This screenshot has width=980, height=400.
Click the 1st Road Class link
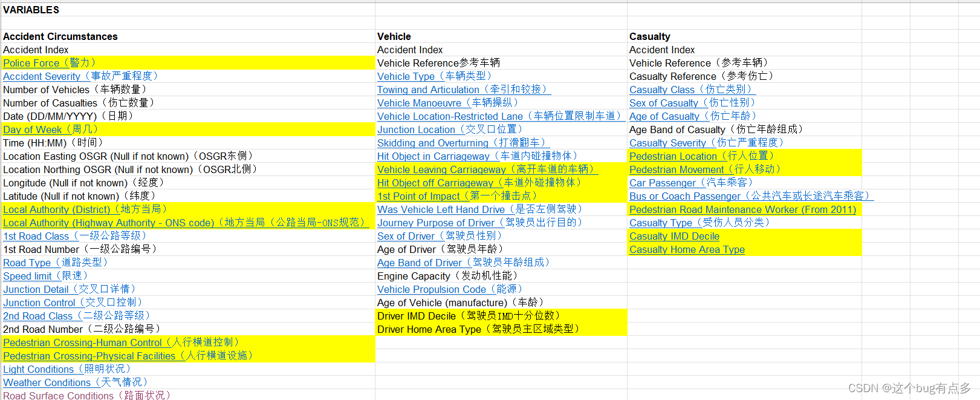75,236
